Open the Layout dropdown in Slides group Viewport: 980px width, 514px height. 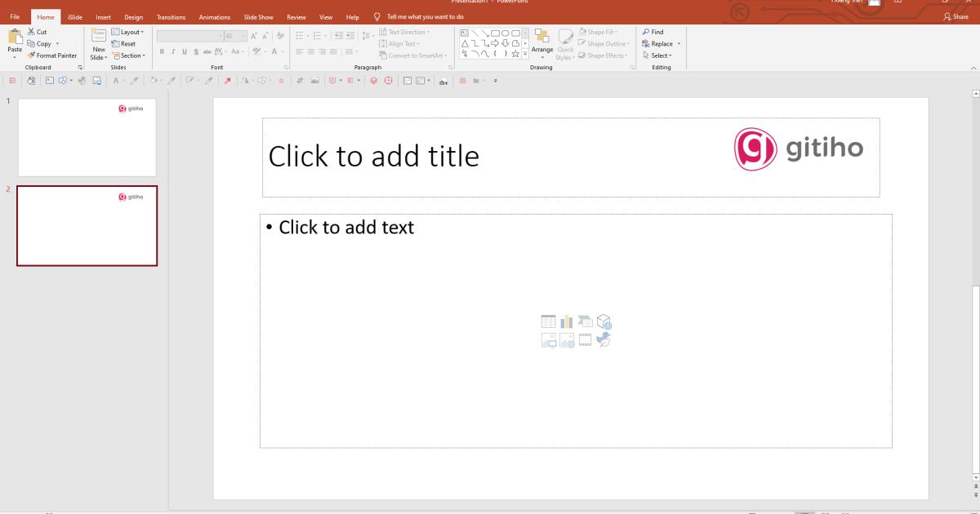coord(129,31)
